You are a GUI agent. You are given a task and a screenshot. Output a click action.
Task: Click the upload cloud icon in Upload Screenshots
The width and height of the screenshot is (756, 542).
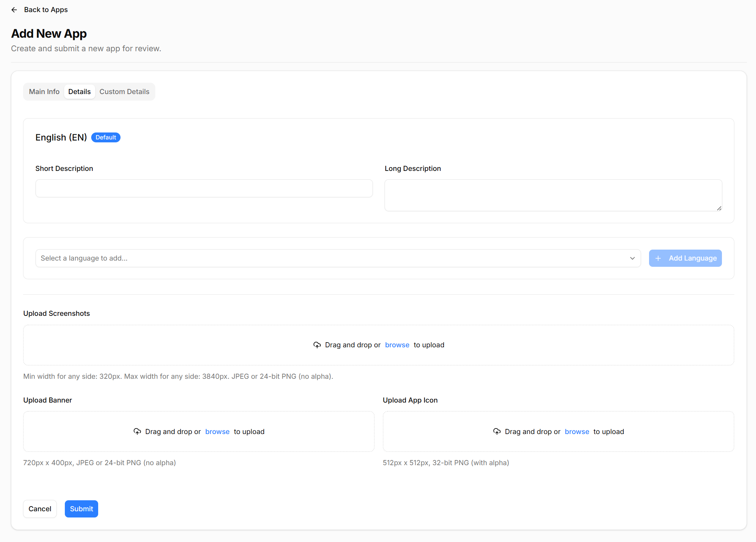pyautogui.click(x=317, y=345)
